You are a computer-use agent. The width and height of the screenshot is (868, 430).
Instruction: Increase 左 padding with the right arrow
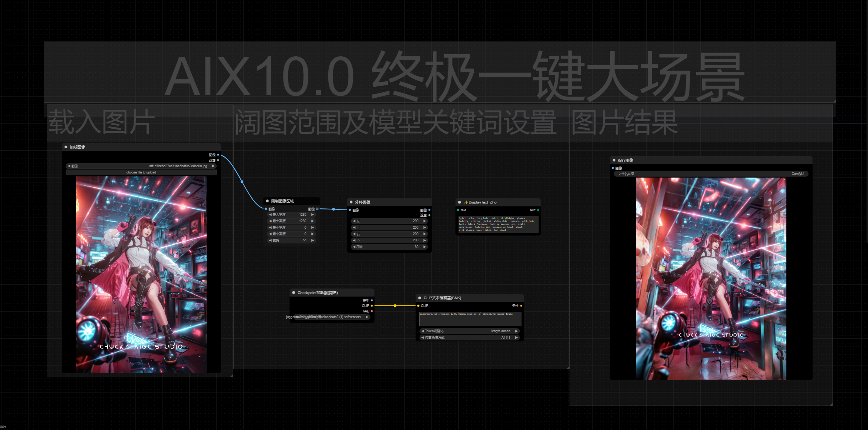click(x=425, y=221)
